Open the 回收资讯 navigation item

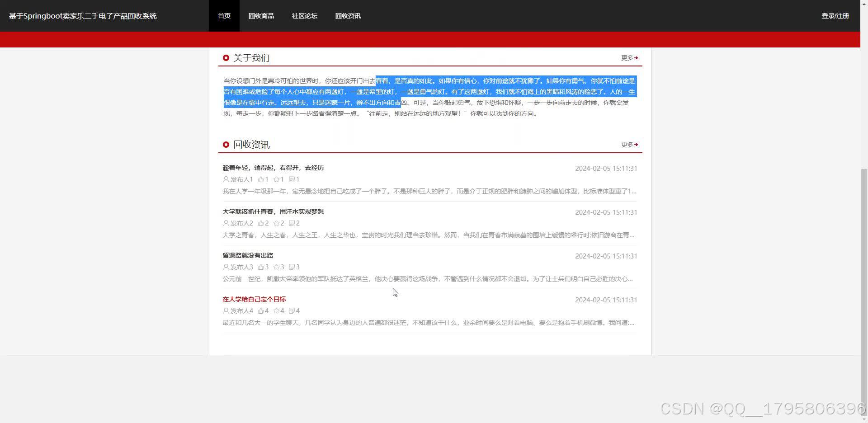pyautogui.click(x=348, y=16)
